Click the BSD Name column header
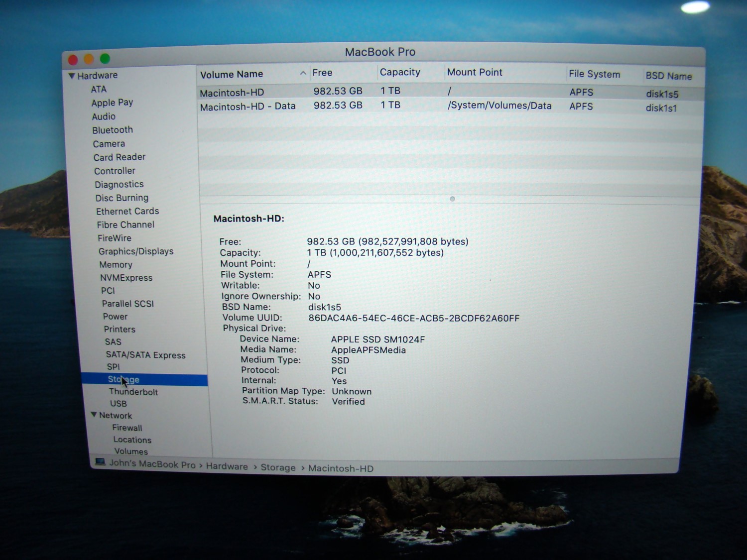The height and width of the screenshot is (560, 747). pos(668,76)
